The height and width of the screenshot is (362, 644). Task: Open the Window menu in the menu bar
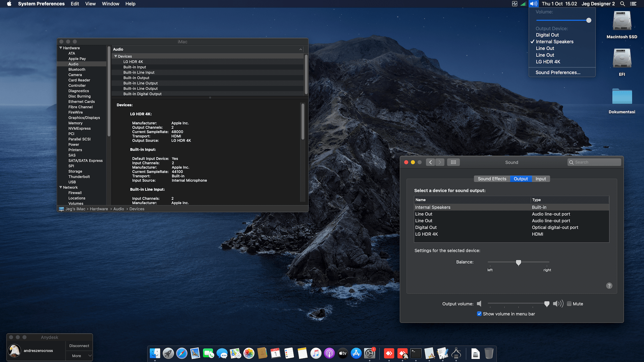tap(110, 4)
